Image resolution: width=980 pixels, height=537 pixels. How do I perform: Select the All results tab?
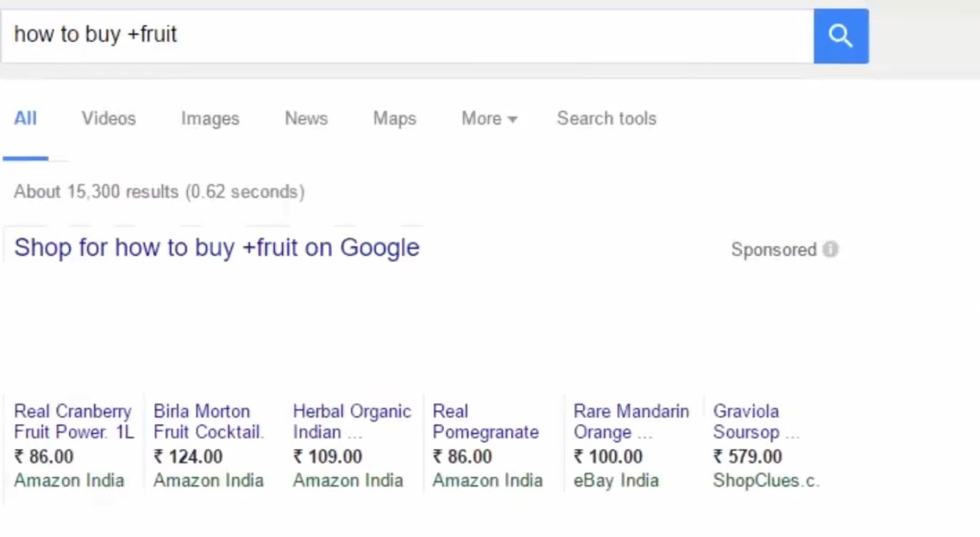point(25,119)
